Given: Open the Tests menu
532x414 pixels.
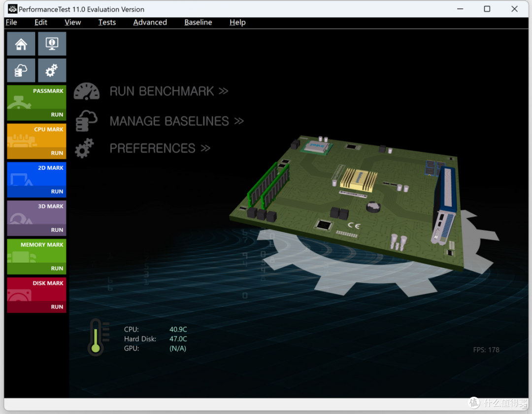Looking at the screenshot, I should coord(107,22).
